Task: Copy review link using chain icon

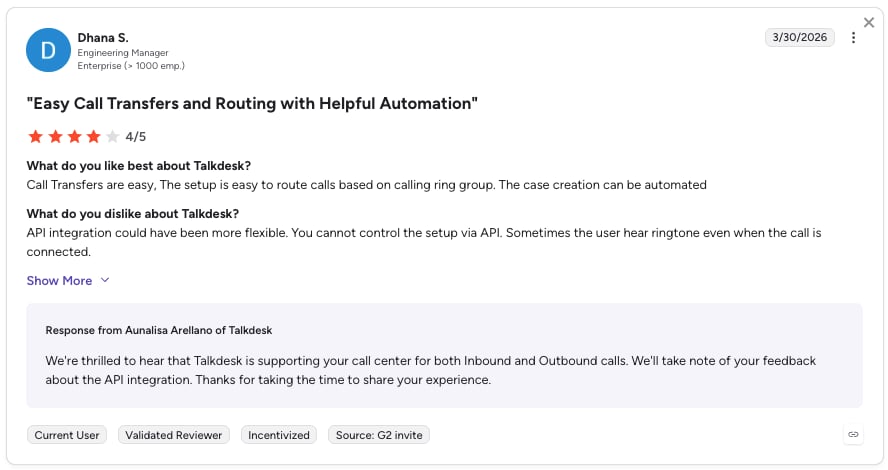Action: (x=853, y=434)
